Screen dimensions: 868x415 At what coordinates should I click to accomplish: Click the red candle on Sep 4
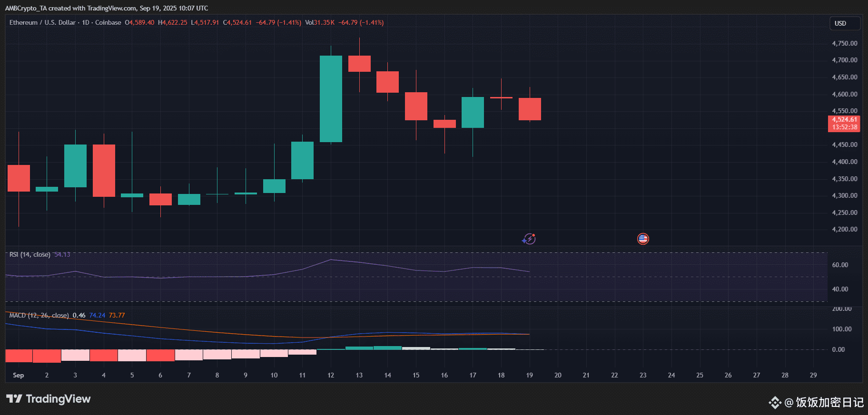tap(104, 170)
